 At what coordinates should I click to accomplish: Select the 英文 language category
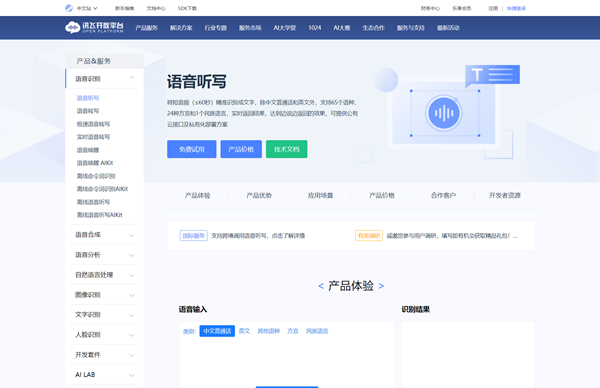pos(245,331)
